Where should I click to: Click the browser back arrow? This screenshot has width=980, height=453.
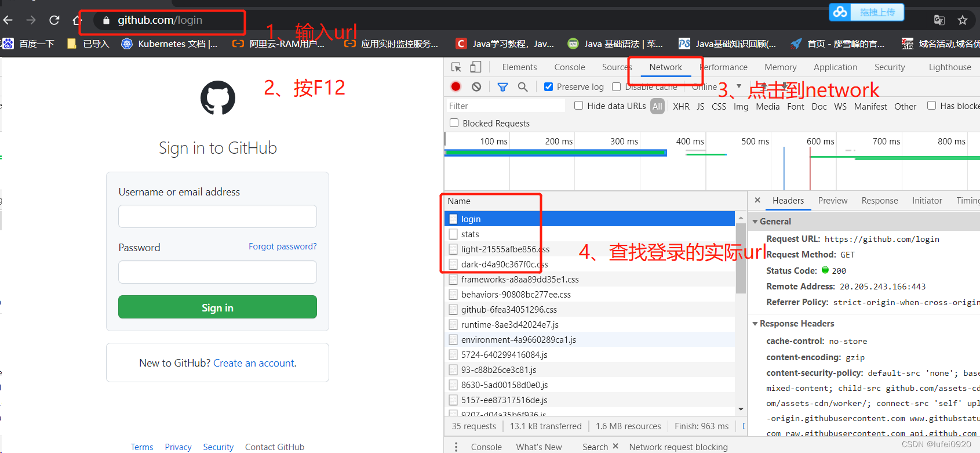(8, 20)
